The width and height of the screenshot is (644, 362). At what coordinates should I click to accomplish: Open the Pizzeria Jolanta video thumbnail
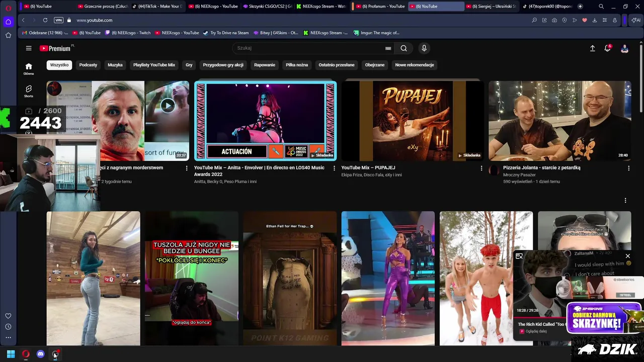pyautogui.click(x=560, y=121)
